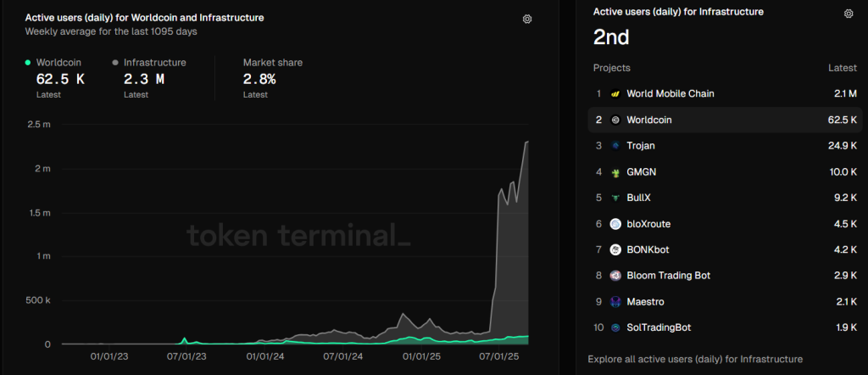Open settings gear on Worldcoin chart panel
The height and width of the screenshot is (375, 868).
click(527, 19)
